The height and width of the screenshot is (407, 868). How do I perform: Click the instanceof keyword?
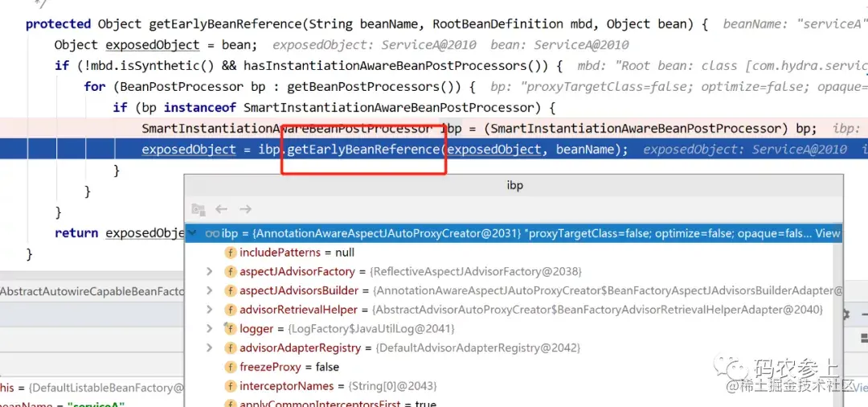pos(200,108)
